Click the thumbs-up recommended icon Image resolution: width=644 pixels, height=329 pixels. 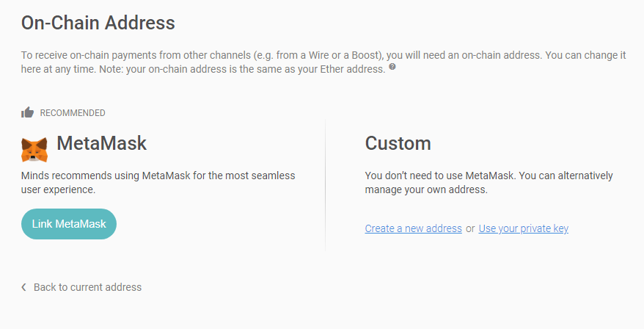pyautogui.click(x=28, y=112)
